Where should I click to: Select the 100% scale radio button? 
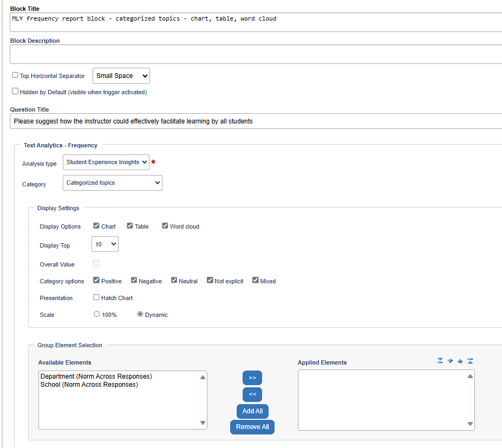point(97,314)
